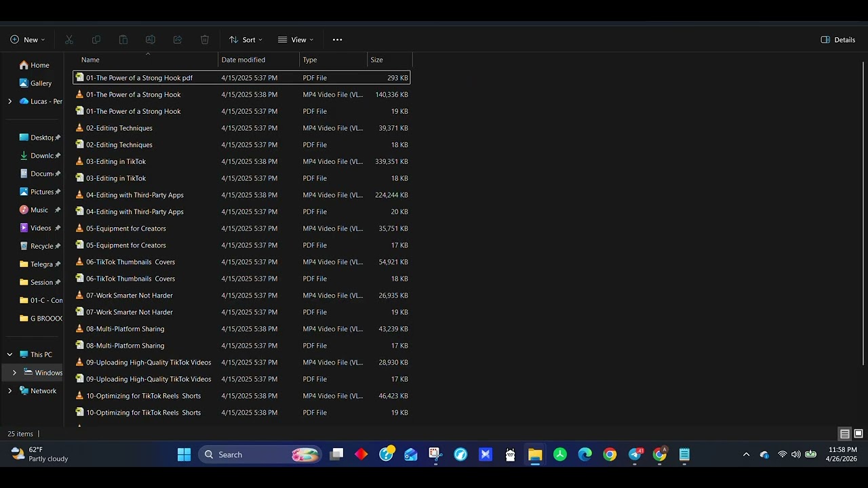
Task: Click the Videos folder icon in sidebar
Action: pyautogui.click(x=24, y=228)
